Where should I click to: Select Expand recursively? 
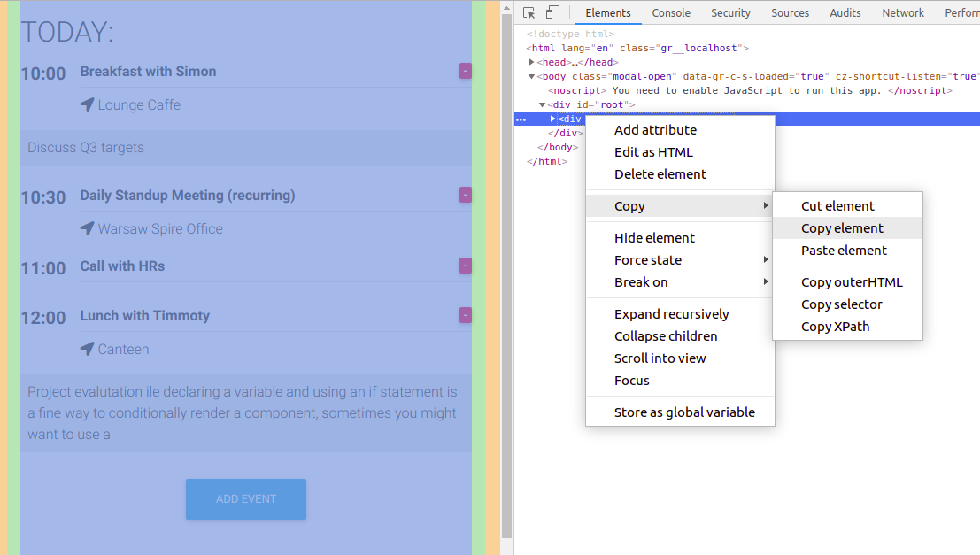680,313
